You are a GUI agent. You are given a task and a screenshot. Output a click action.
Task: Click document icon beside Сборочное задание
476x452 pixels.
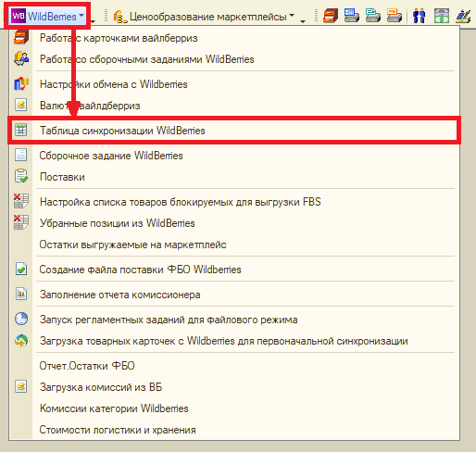tap(21, 155)
